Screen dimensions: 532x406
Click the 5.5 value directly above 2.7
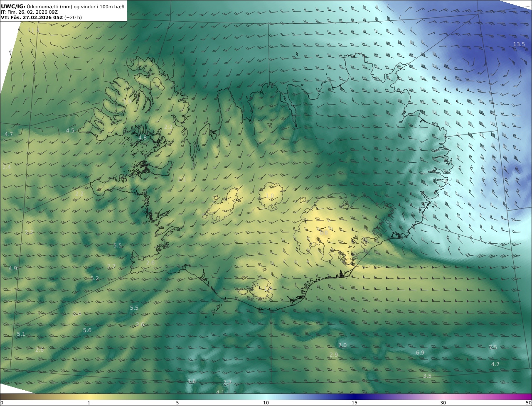118,245
